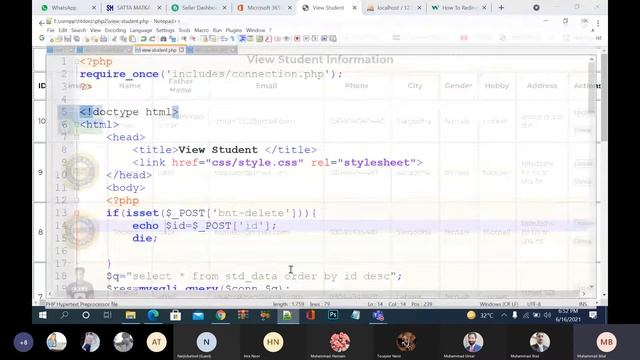Open Replace from the toolbar
This screenshot has height=360, width=640.
coord(173,39)
